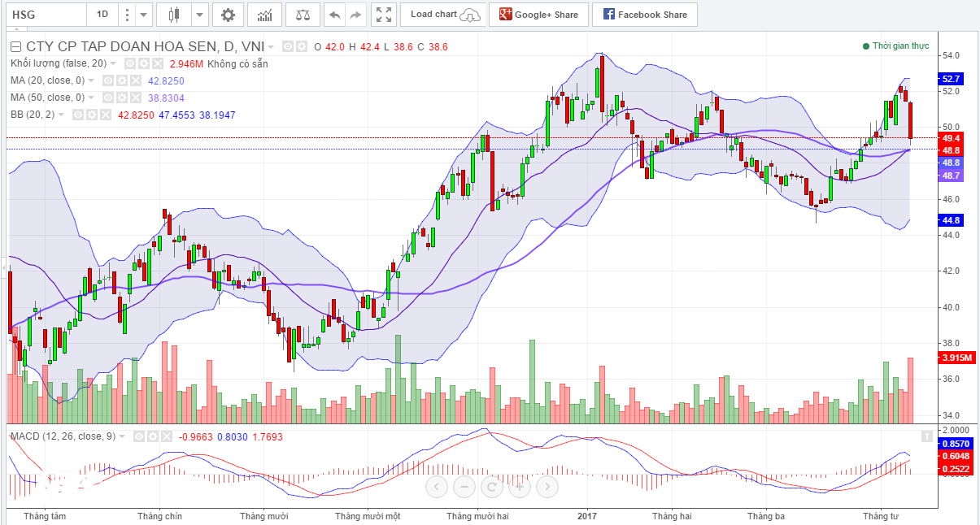The image size is (980, 525).
Task: Zoom out the chart with minus control
Action: coord(464,487)
